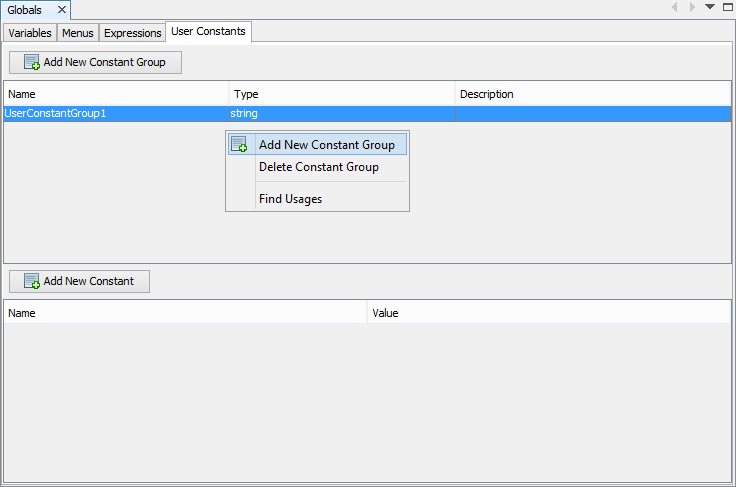Go to the Expressions tab
This screenshot has width=736, height=487.
coord(132,33)
